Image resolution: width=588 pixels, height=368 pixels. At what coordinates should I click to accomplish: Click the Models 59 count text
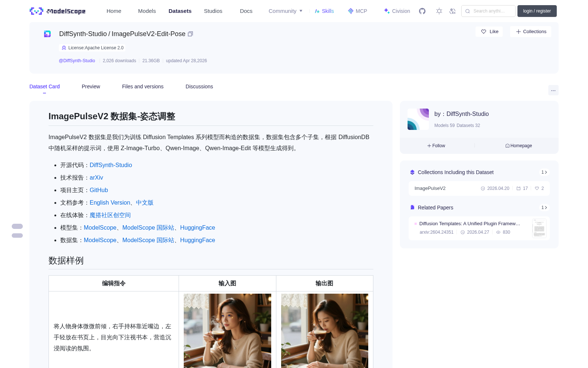click(x=444, y=125)
